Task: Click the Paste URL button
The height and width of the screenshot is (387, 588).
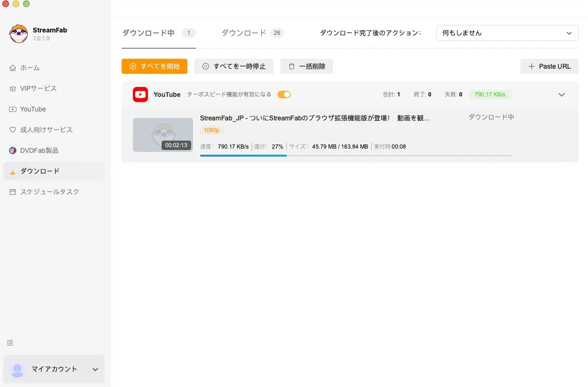Action: click(x=549, y=66)
